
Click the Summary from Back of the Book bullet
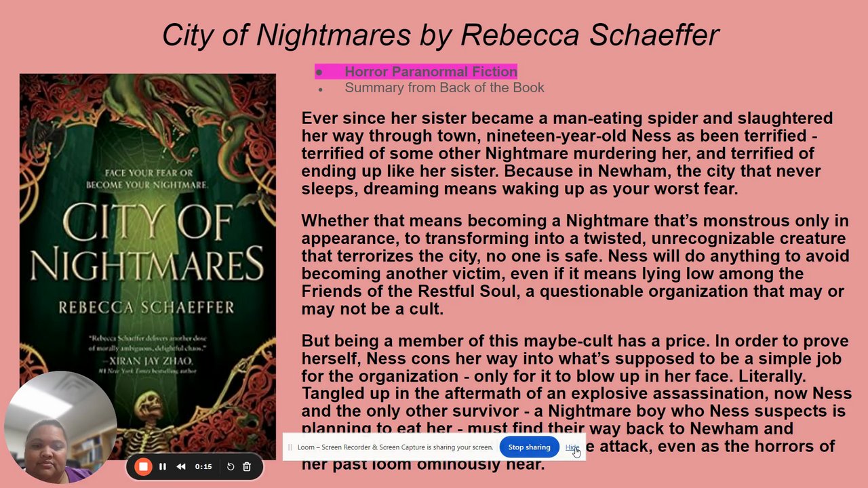pyautogui.click(x=444, y=87)
